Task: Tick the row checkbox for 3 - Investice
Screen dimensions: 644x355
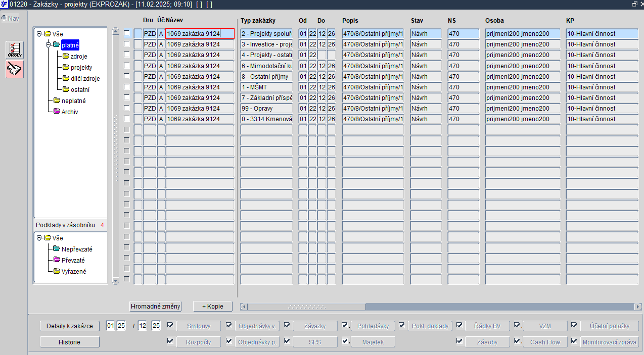Action: [126, 44]
